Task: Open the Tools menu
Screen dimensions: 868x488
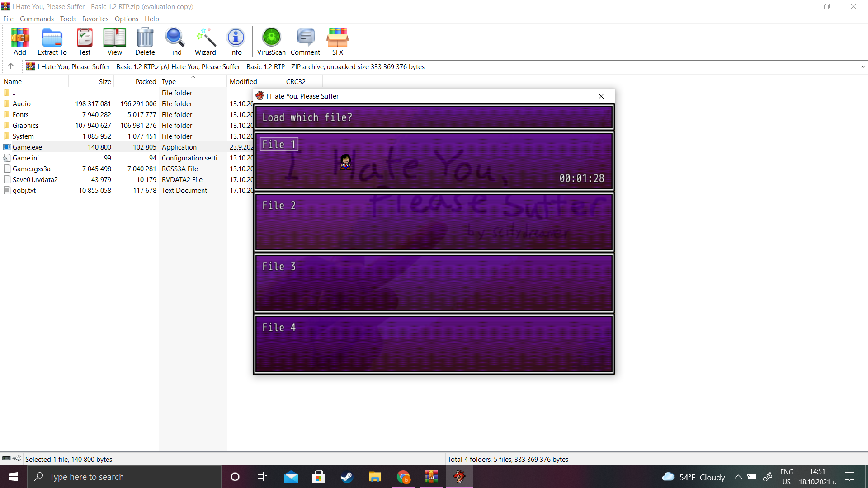Action: (x=68, y=19)
